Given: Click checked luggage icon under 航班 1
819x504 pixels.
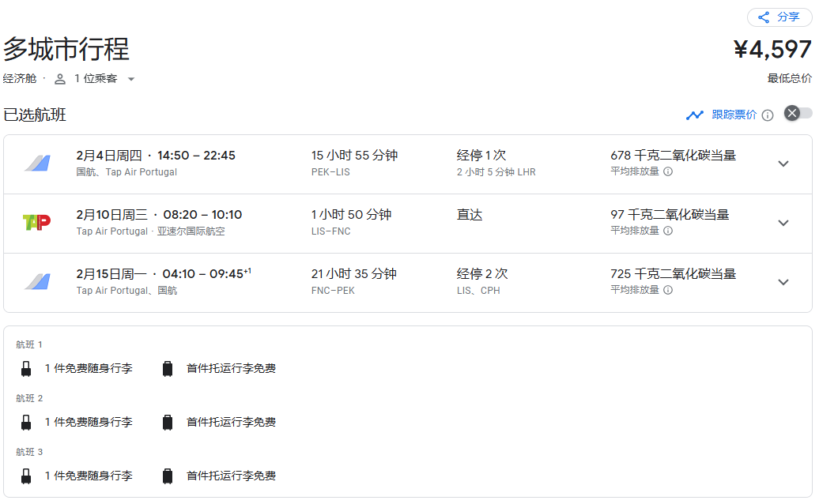Looking at the screenshot, I should coord(167,369).
